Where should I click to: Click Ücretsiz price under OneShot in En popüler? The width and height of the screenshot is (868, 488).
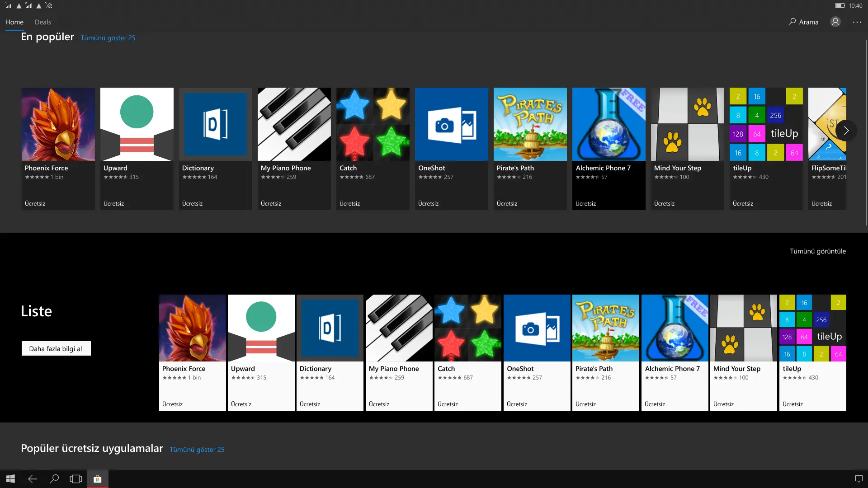coord(428,204)
